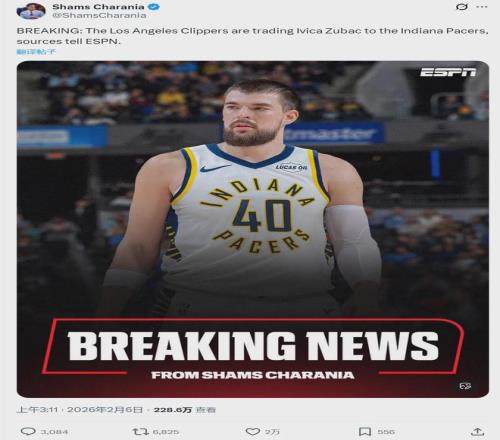Click the blue verified badge
Image resolution: width=500 pixels, height=440 pixels.
tap(156, 7)
